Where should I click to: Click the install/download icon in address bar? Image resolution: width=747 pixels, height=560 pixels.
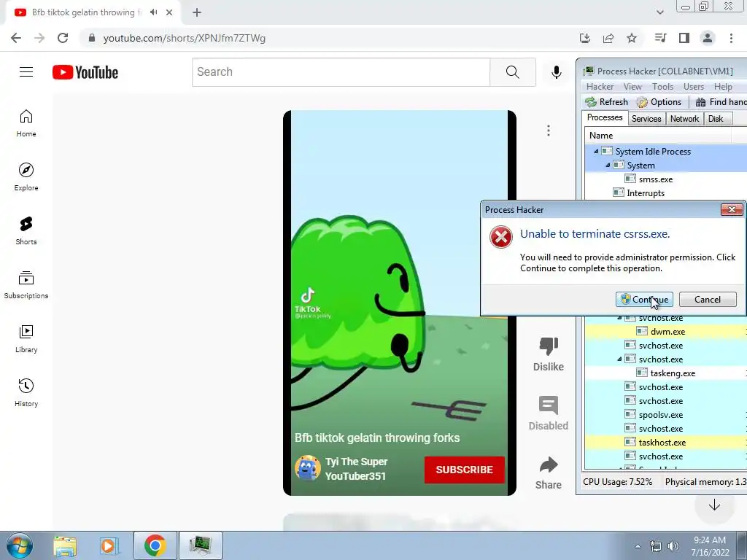(x=585, y=38)
